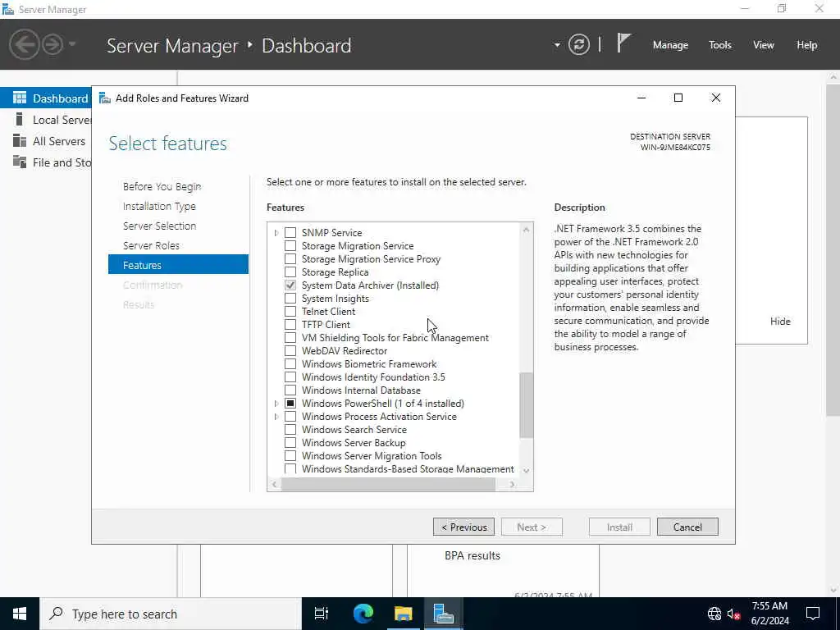The image size is (840, 630).
Task: Check the Windows Search Service checkbox
Action: click(290, 430)
